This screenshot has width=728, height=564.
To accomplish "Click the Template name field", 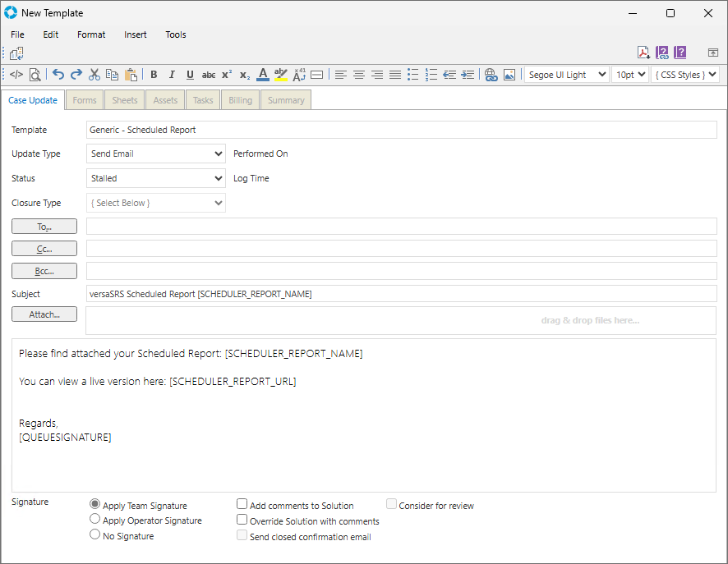I will [x=402, y=130].
